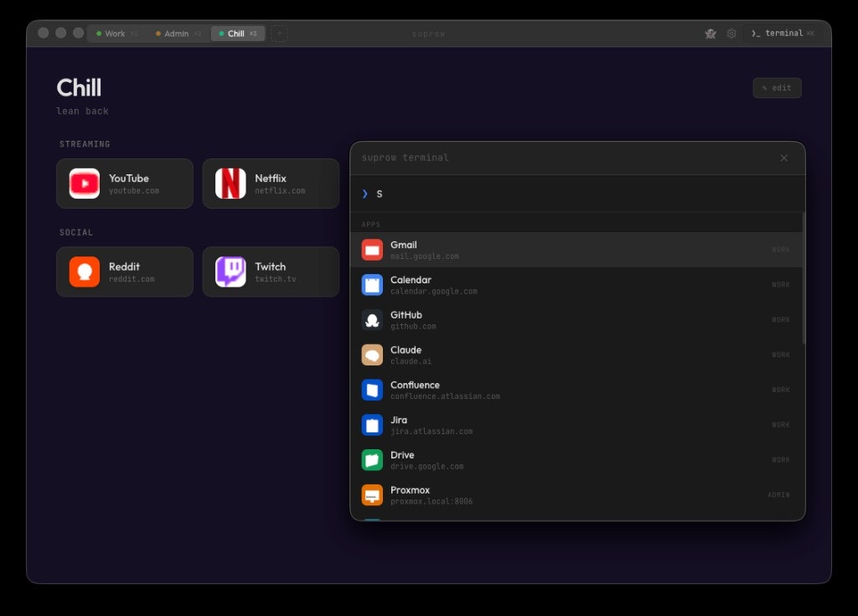Click the terminal search input field
This screenshot has width=858, height=616.
pos(578,194)
